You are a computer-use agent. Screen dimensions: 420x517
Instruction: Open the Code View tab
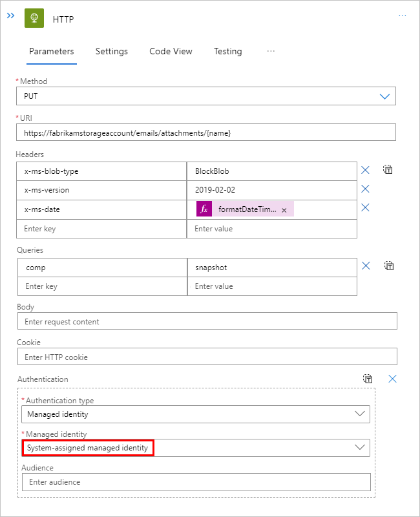171,52
